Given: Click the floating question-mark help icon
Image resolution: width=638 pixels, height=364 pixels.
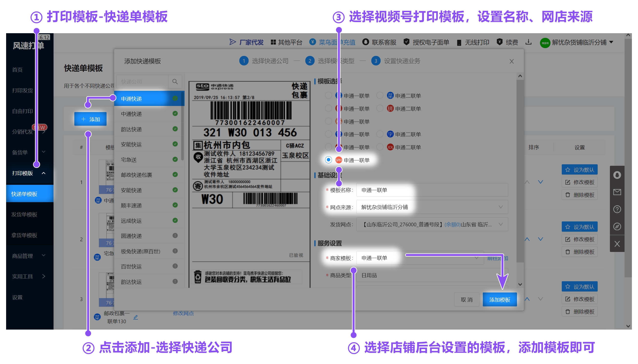Looking at the screenshot, I should click(x=617, y=209).
